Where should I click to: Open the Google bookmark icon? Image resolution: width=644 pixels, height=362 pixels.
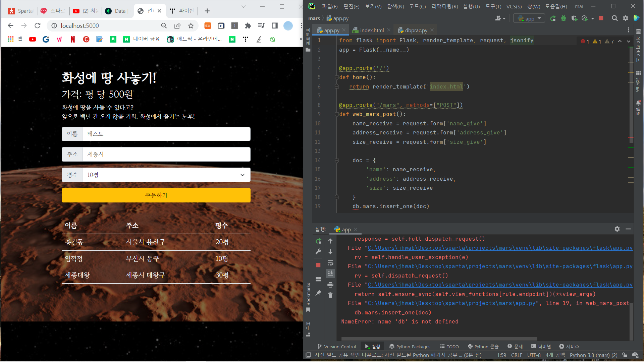coord(46,39)
